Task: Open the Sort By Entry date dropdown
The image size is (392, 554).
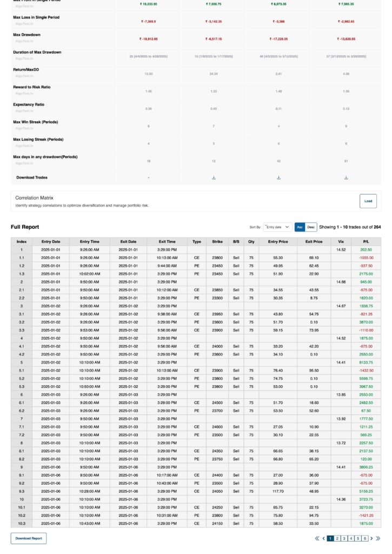Action: 277,227
